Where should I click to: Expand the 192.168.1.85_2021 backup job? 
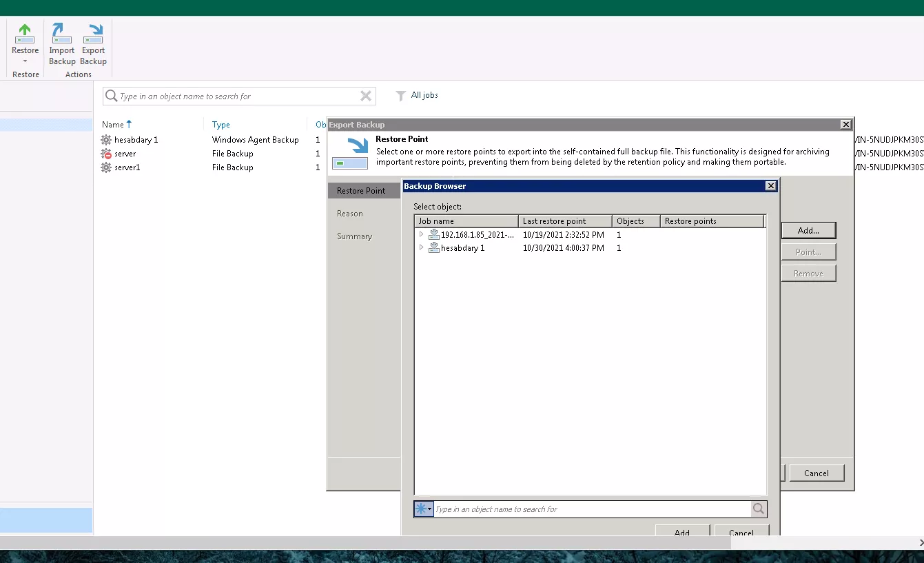(421, 234)
